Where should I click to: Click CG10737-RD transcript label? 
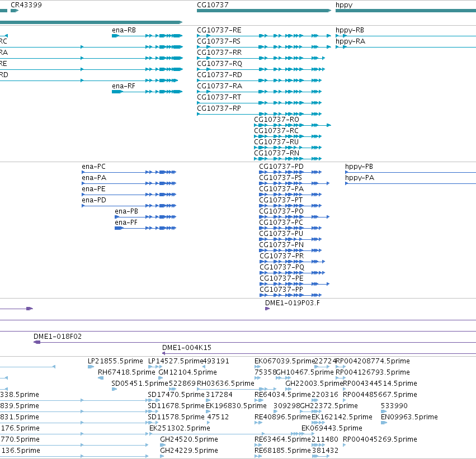[219, 75]
